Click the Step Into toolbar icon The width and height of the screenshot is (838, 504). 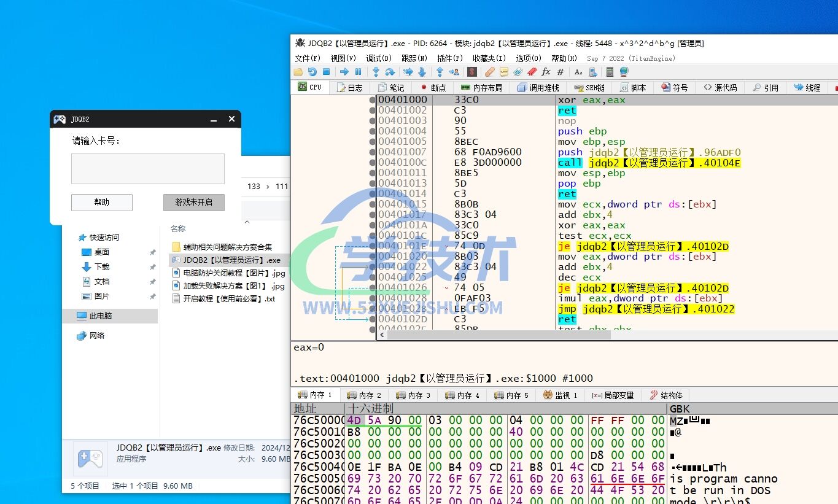tap(376, 72)
